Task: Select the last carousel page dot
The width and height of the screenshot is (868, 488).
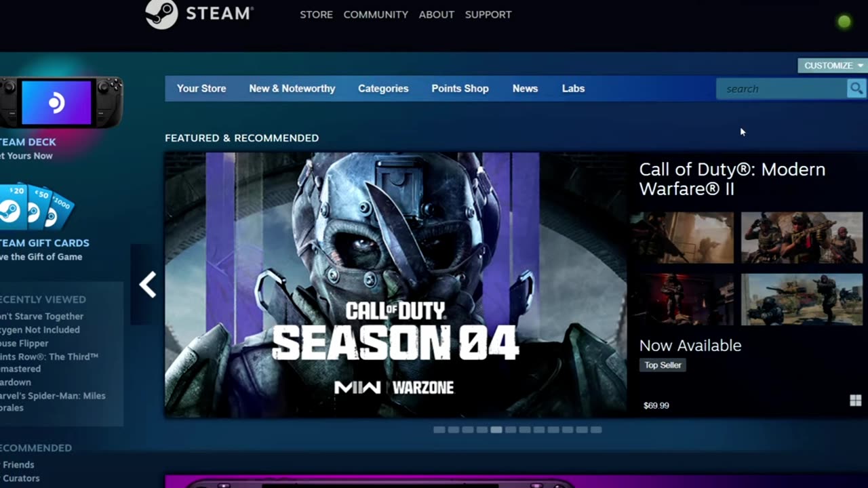Action: [595, 430]
